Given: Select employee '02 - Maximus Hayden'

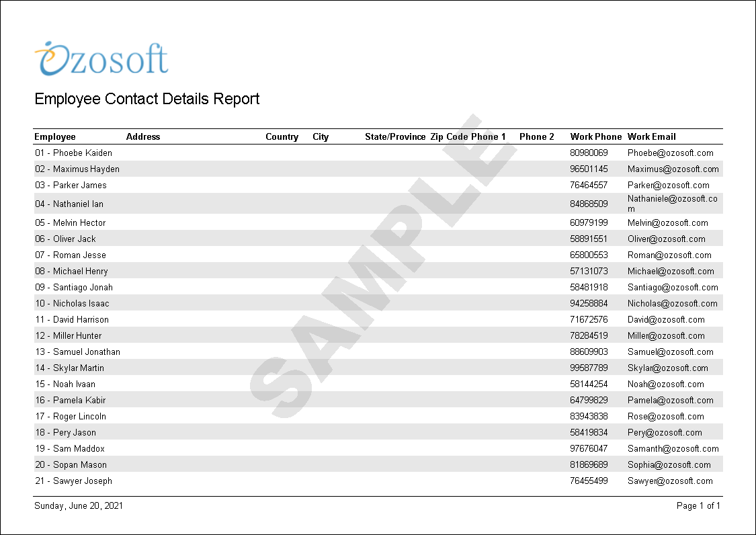Looking at the screenshot, I should tap(77, 169).
